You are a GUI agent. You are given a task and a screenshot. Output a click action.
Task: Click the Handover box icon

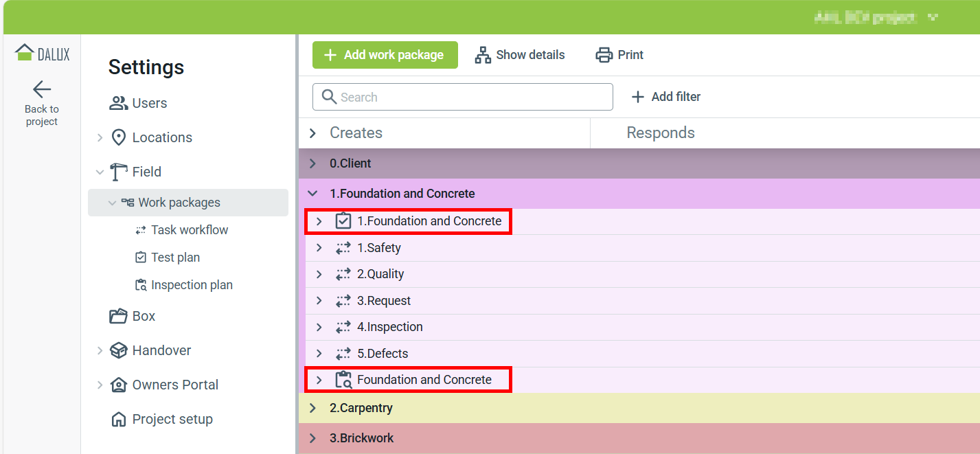[x=119, y=350]
